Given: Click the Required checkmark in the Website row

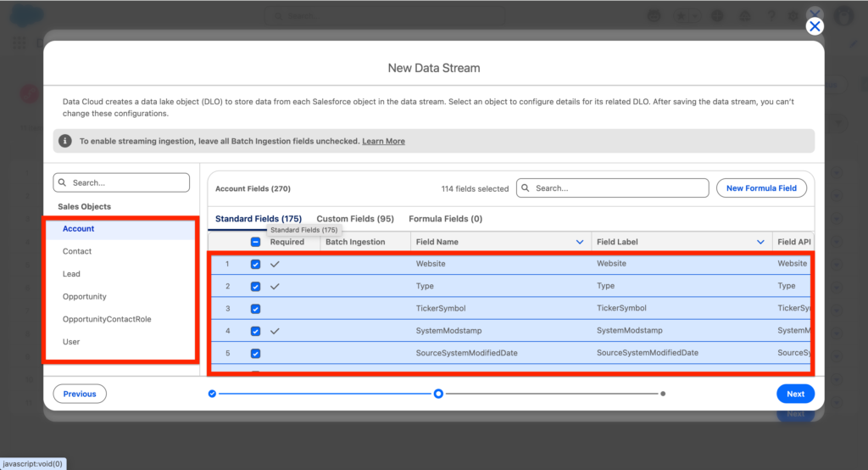Looking at the screenshot, I should [275, 264].
